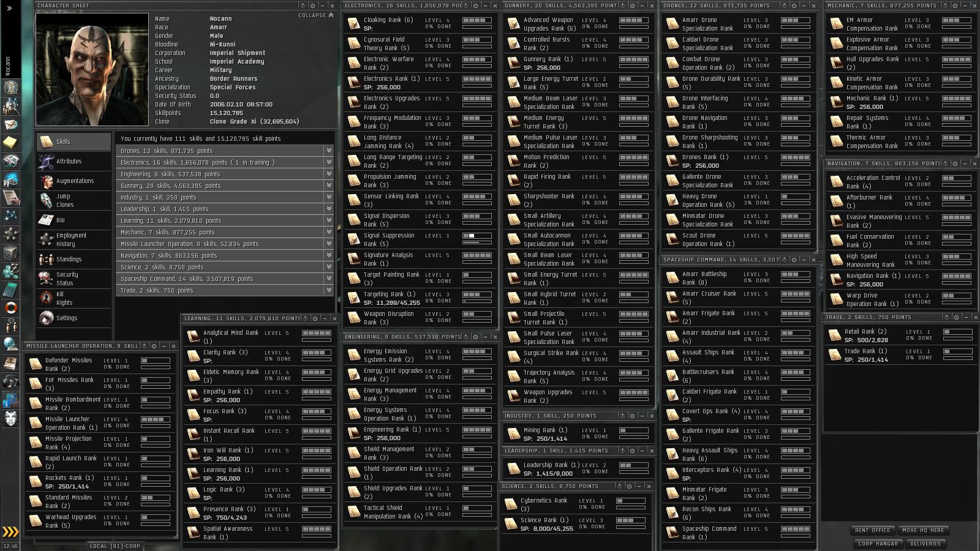Select the Settings tab in Character Sheet
Screen dimensions: 980x551
(x=73, y=318)
